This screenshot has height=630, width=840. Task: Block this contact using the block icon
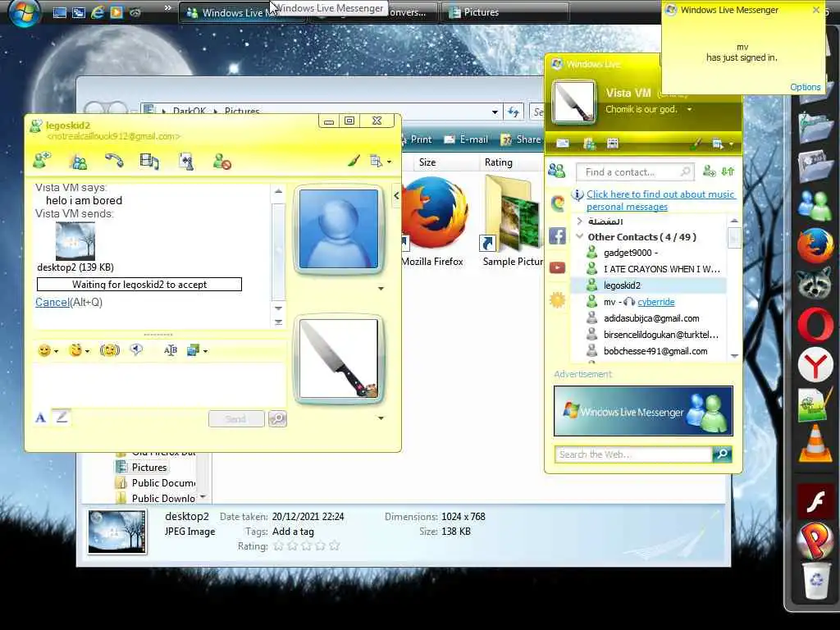click(221, 162)
